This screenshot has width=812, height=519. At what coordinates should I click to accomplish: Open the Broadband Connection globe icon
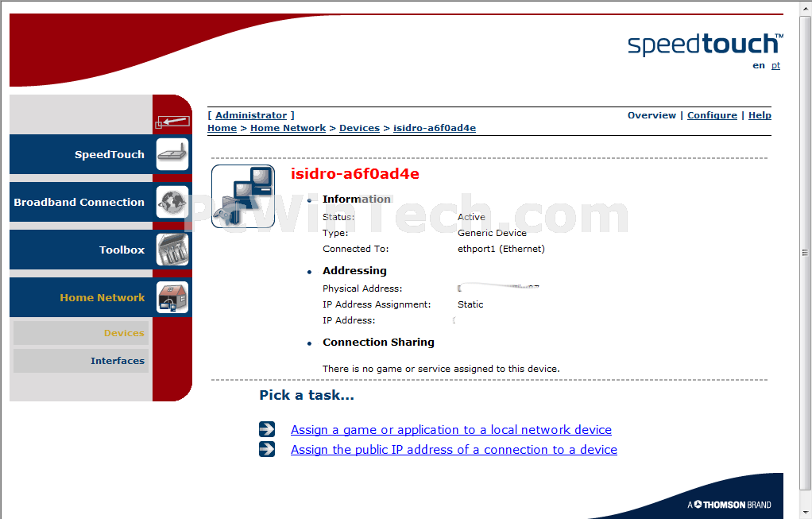point(172,202)
